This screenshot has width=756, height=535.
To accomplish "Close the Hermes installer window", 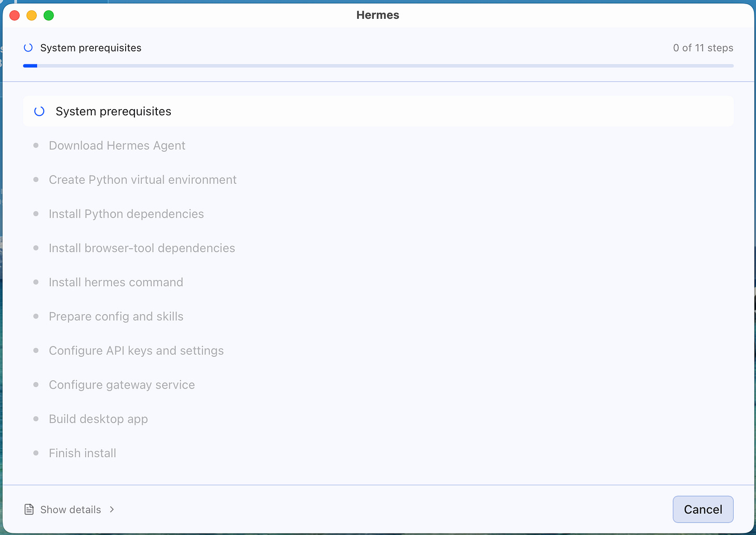I will [15, 16].
